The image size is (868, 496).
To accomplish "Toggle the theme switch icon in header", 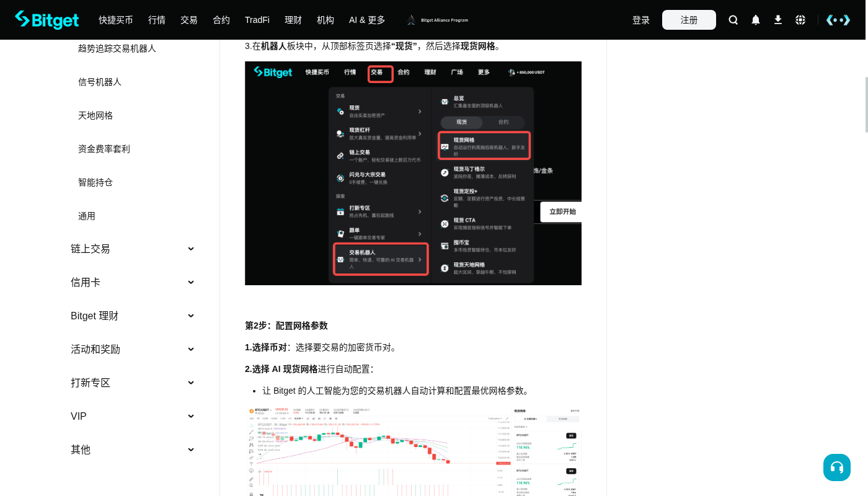I will point(838,20).
